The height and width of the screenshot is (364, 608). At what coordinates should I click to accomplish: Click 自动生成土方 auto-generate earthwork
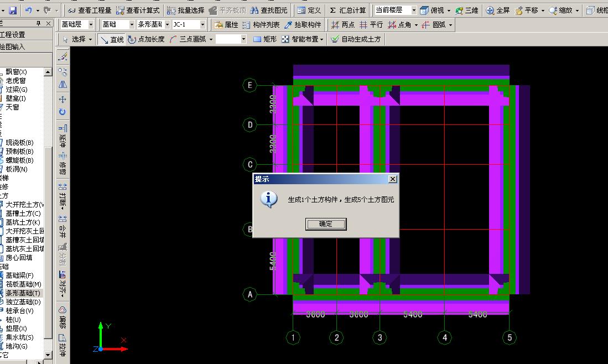point(356,39)
